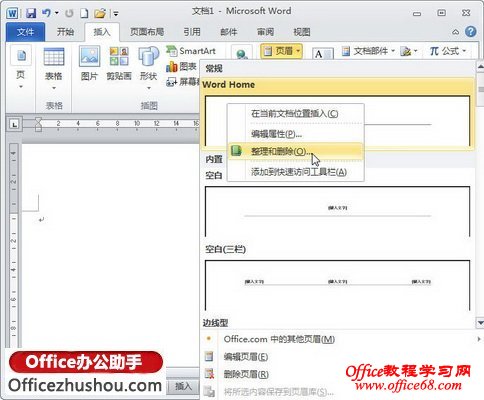Insert a picture with 图片

coord(89,64)
